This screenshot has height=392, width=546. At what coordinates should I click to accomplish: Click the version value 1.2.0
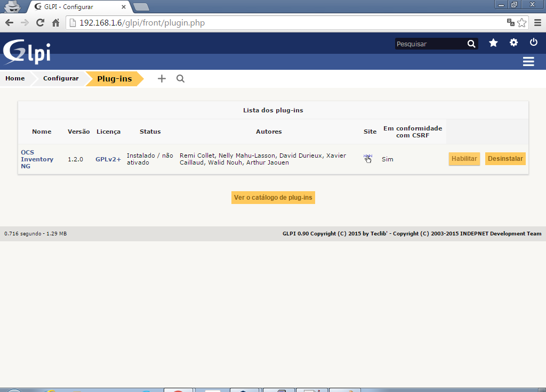(75, 159)
